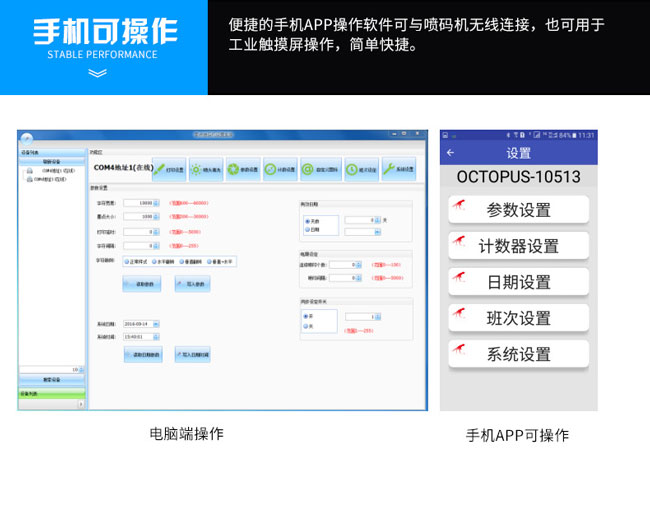This screenshot has width=650, height=512.
Task: Select the 正常样式 font flip radio option
Action: (127, 260)
